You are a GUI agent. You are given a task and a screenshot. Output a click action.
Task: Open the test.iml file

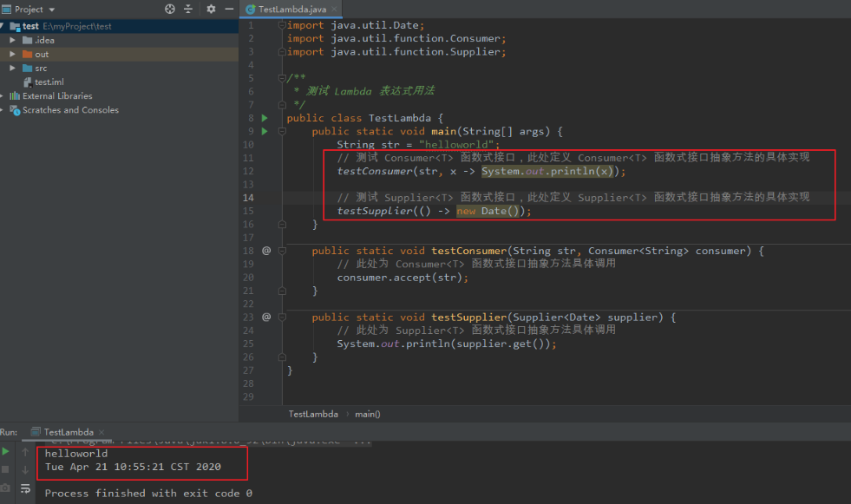coord(49,82)
